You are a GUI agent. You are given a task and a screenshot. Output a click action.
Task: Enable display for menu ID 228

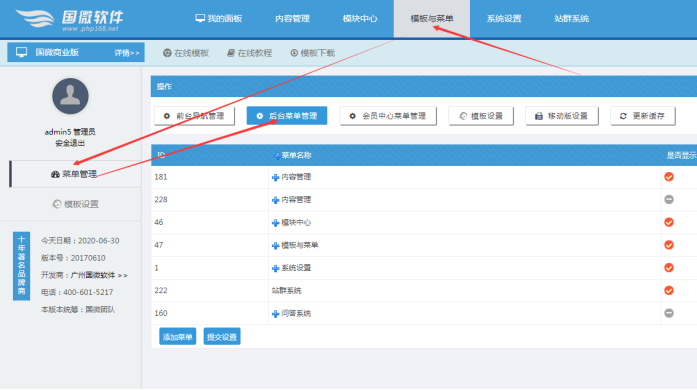(x=669, y=200)
